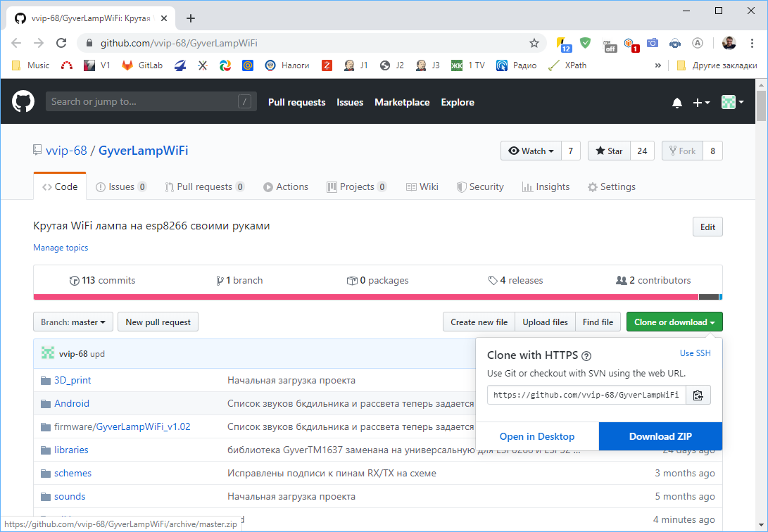
Task: View the 2 contributors link
Action: click(x=653, y=281)
